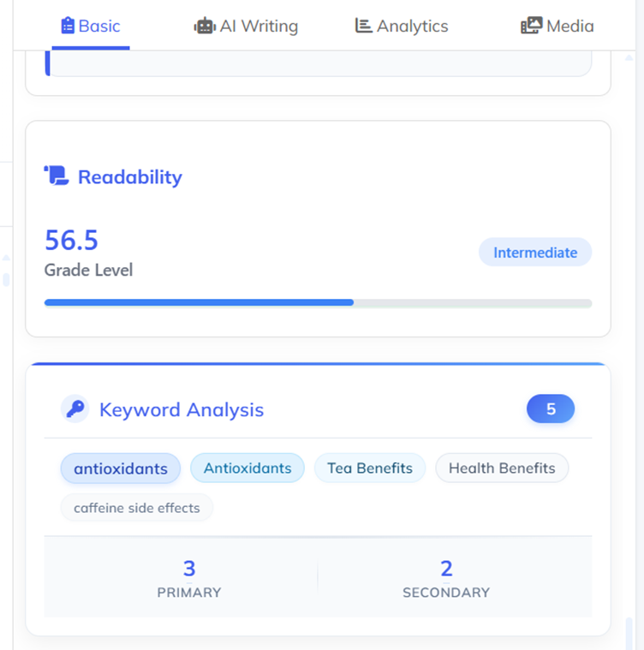The width and height of the screenshot is (644, 650).
Task: Click the chart icon on Analytics tab
Action: coord(363,26)
